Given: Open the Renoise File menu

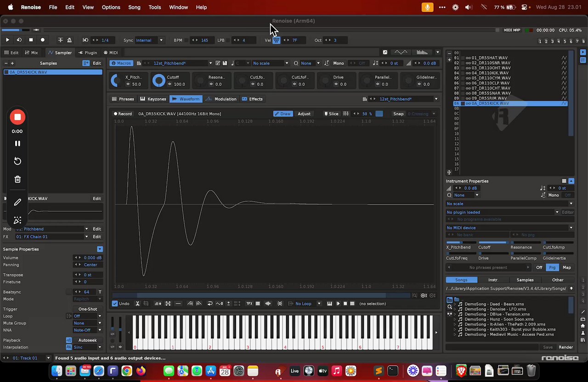Looking at the screenshot, I should (53, 7).
